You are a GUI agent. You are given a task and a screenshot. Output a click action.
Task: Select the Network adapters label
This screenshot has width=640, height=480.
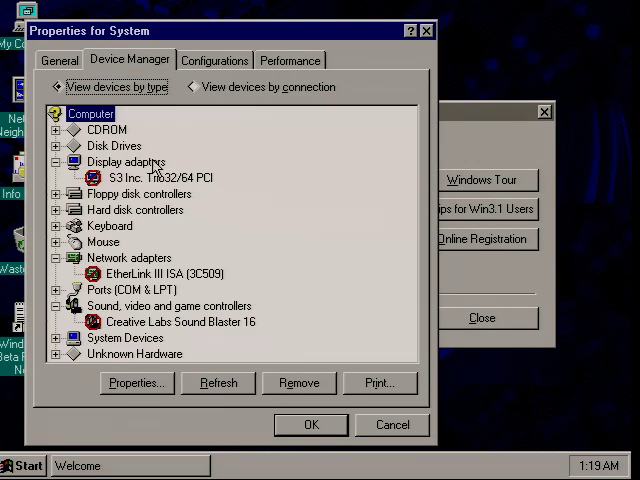[129, 258]
